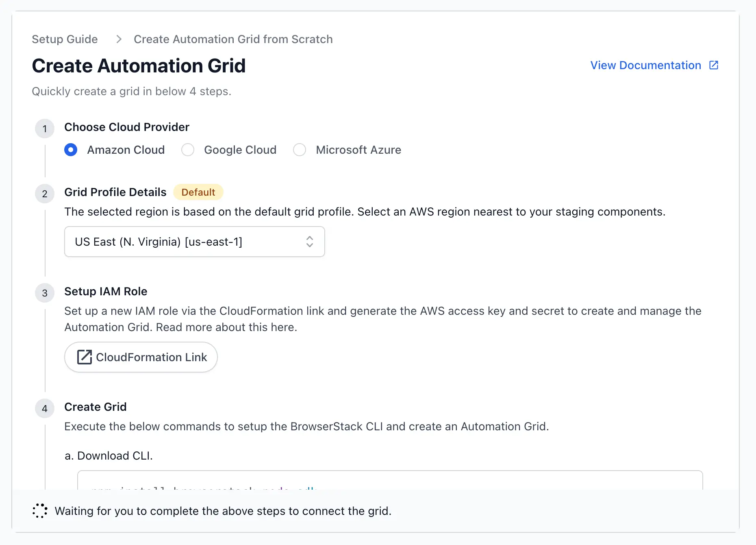Viewport: 756px width, 545px height.
Task: Click the CloudFormation Link button
Action: (x=141, y=357)
